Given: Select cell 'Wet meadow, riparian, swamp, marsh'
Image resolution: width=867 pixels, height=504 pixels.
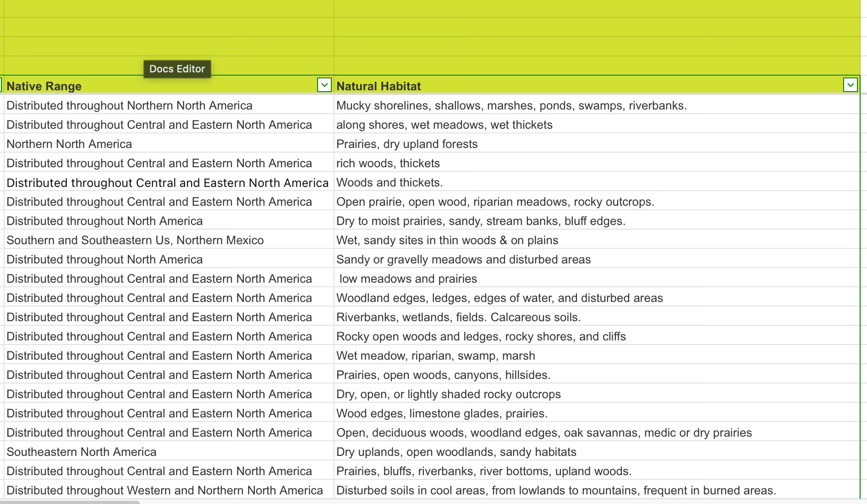Looking at the screenshot, I should coord(597,356).
